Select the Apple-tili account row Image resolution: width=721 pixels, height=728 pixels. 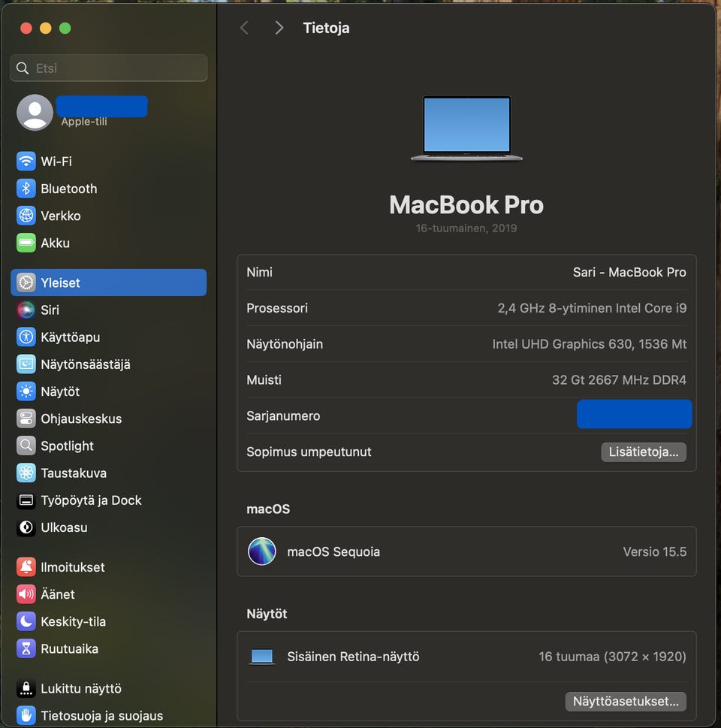point(109,113)
